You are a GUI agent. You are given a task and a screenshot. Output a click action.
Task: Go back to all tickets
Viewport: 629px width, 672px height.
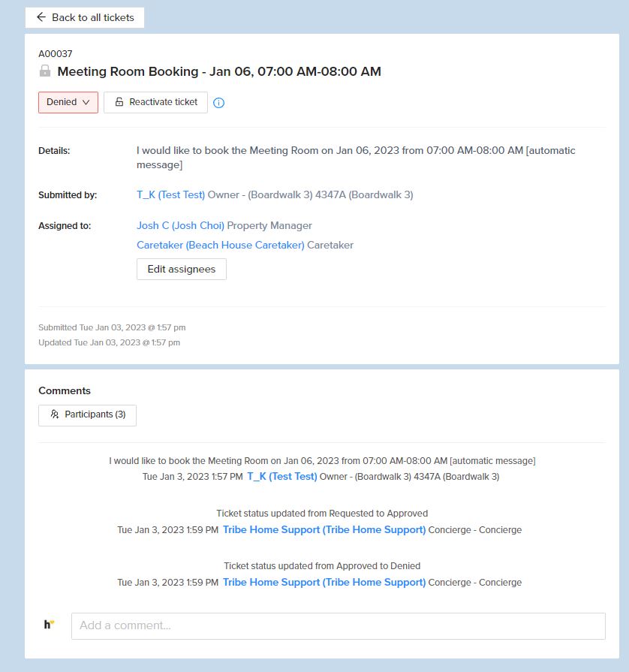tap(85, 17)
